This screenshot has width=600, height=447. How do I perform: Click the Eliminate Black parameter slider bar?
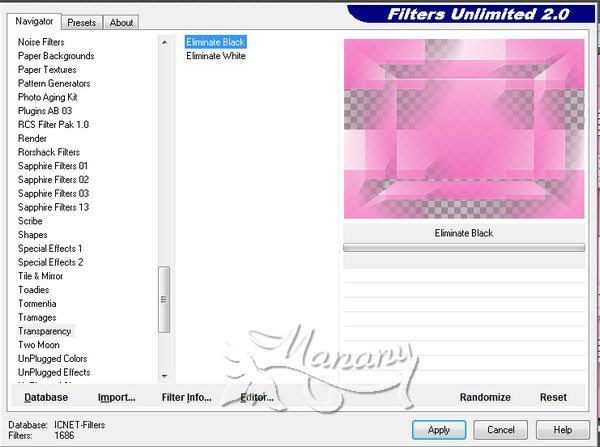(x=464, y=248)
